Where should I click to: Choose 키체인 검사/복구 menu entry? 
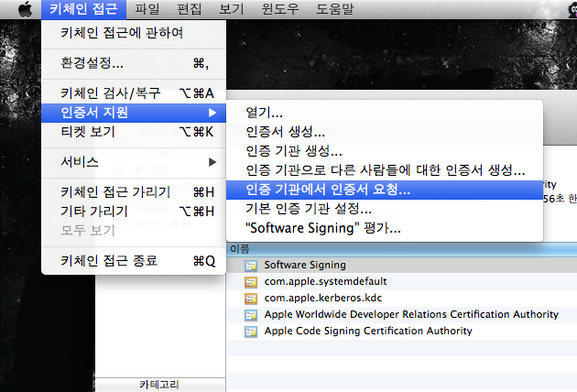click(134, 93)
